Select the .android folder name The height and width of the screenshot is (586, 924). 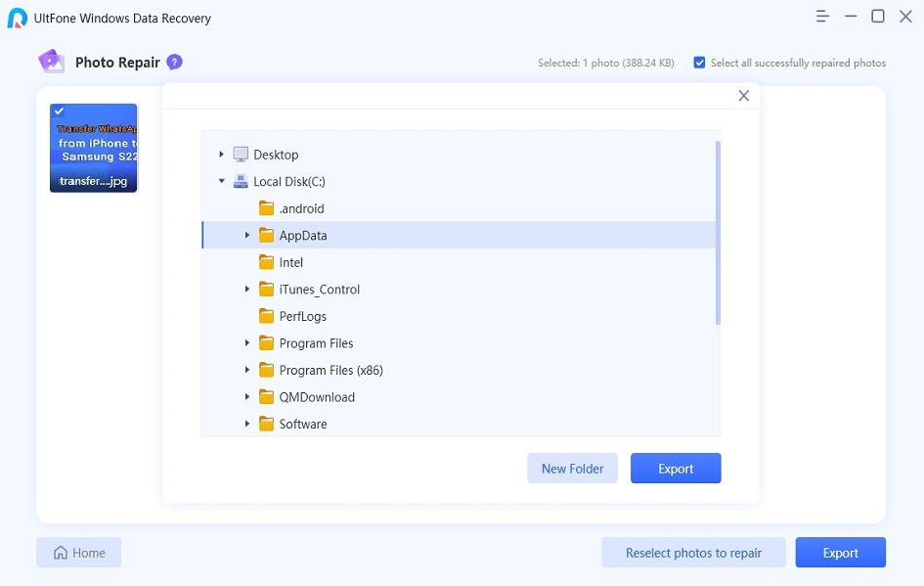coord(302,208)
